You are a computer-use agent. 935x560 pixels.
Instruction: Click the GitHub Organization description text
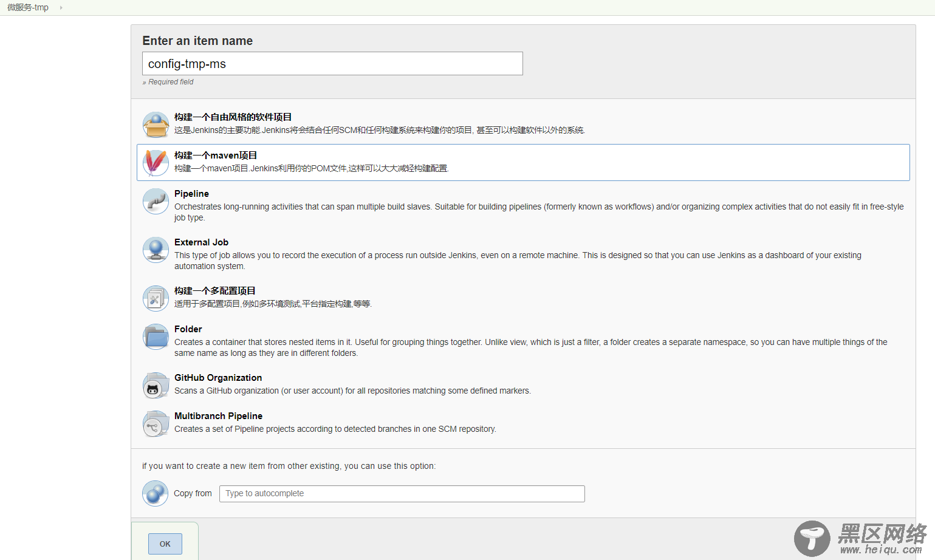point(352,391)
